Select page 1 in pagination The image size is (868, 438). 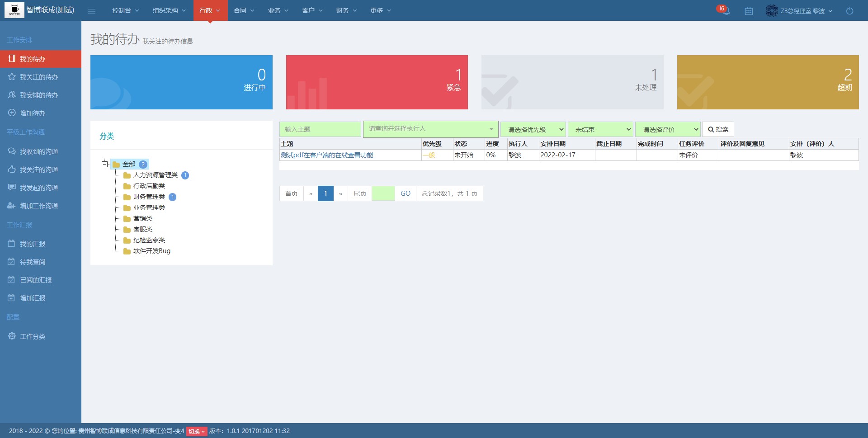[x=325, y=193]
